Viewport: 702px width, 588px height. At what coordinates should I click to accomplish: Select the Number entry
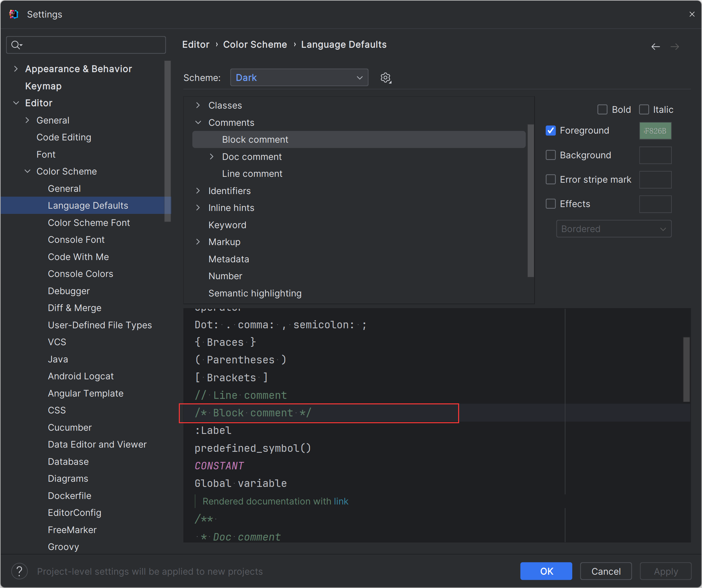[225, 276]
